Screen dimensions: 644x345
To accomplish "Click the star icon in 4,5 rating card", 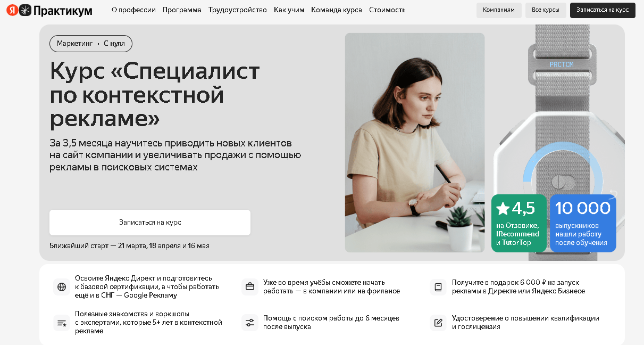I will 503,209.
